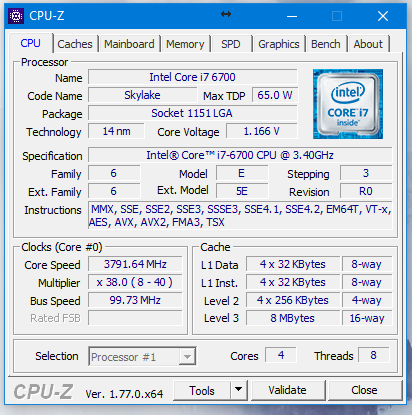The image size is (412, 415).
Task: Open the About tab
Action: [x=368, y=44]
